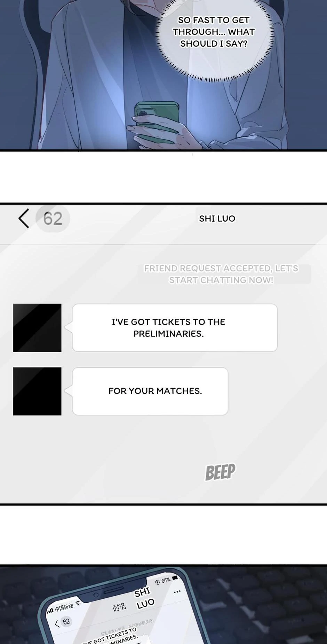Image resolution: width=327 pixels, height=644 pixels.
Task: Open the first sender's black avatar
Action: pos(37,328)
